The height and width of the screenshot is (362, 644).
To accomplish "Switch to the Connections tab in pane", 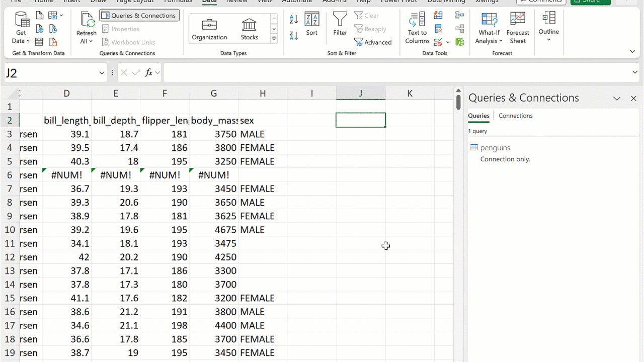I will point(515,116).
